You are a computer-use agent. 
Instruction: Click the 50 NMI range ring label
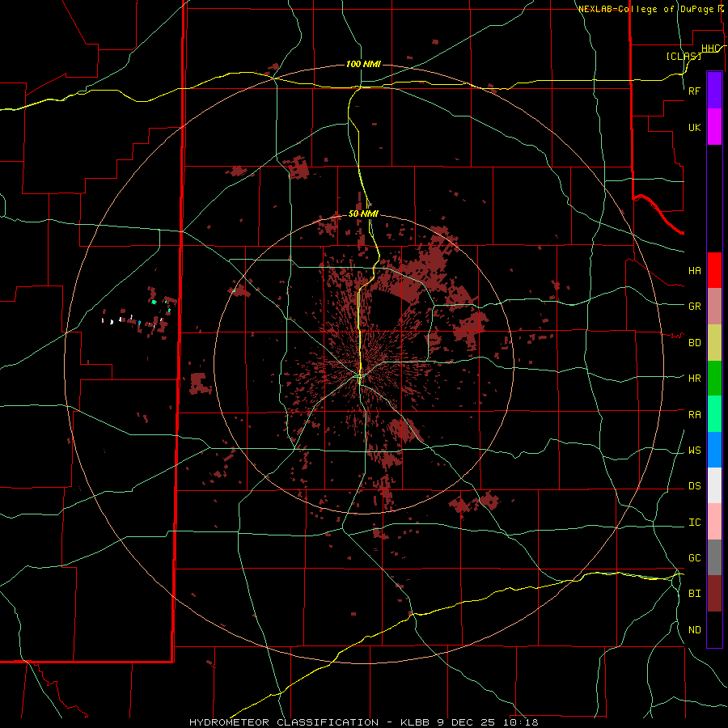[x=363, y=214]
